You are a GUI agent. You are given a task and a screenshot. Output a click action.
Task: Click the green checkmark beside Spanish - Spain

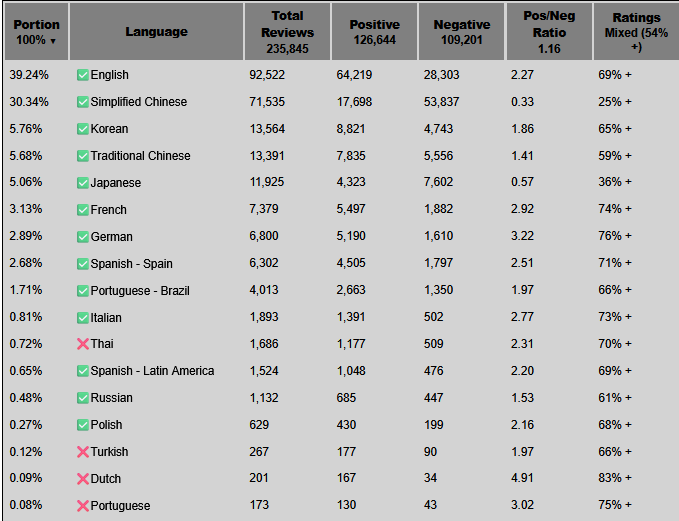(x=83, y=264)
